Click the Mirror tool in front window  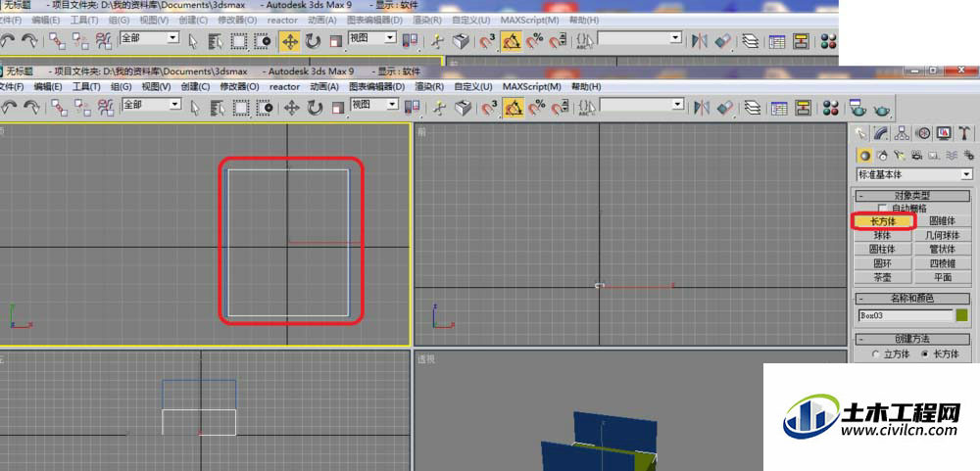pyautogui.click(x=701, y=108)
